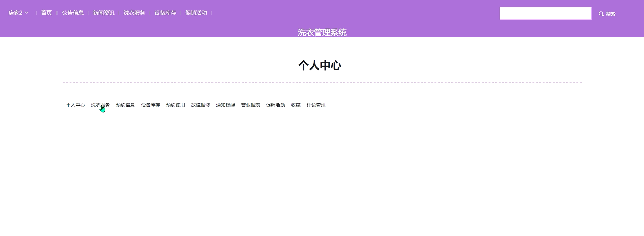View the 故障报修 tab
Screen dimensions: 644x236
pos(200,105)
